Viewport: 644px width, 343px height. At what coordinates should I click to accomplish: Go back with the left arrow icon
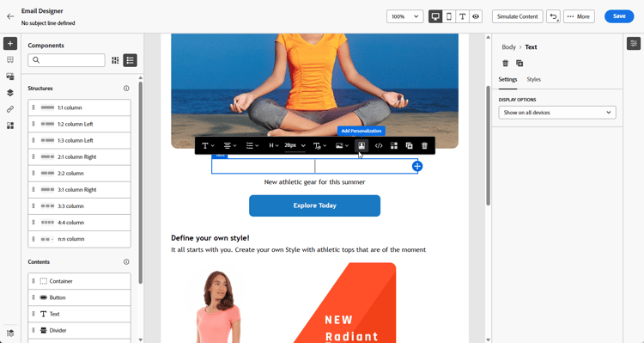click(10, 16)
